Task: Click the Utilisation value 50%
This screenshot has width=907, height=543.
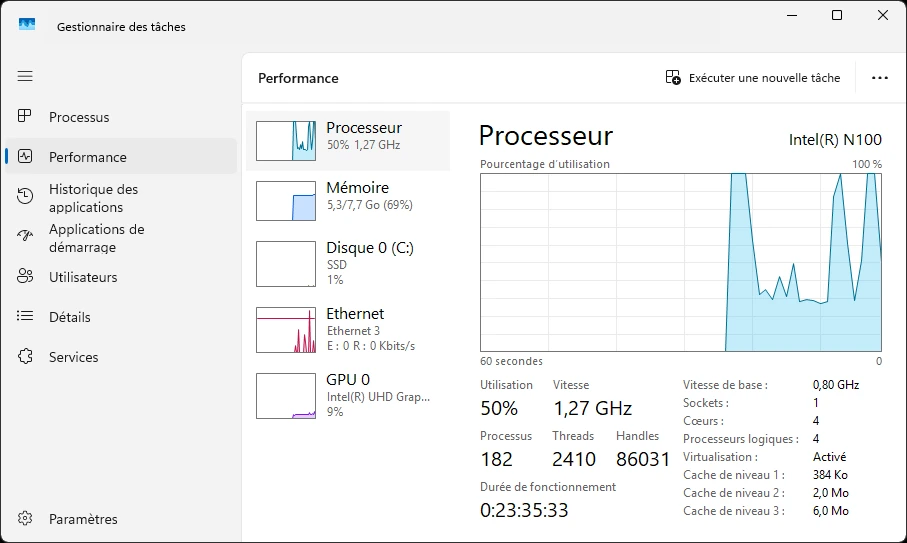Action: [x=499, y=408]
